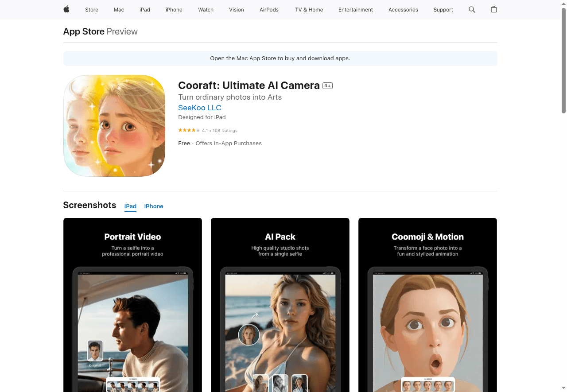
Task: Click the Apple logo icon
Action: (x=66, y=9)
